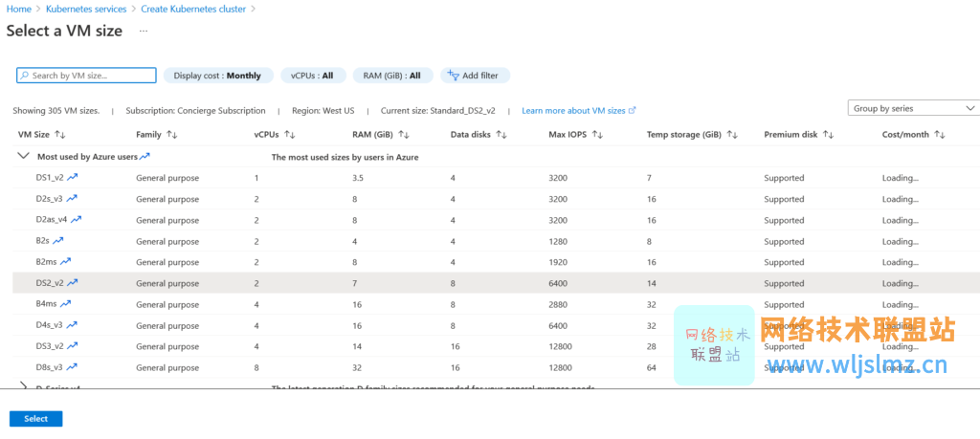Click Loading cost value for DS1_v2 row
The height and width of the screenshot is (439, 980).
click(x=901, y=178)
